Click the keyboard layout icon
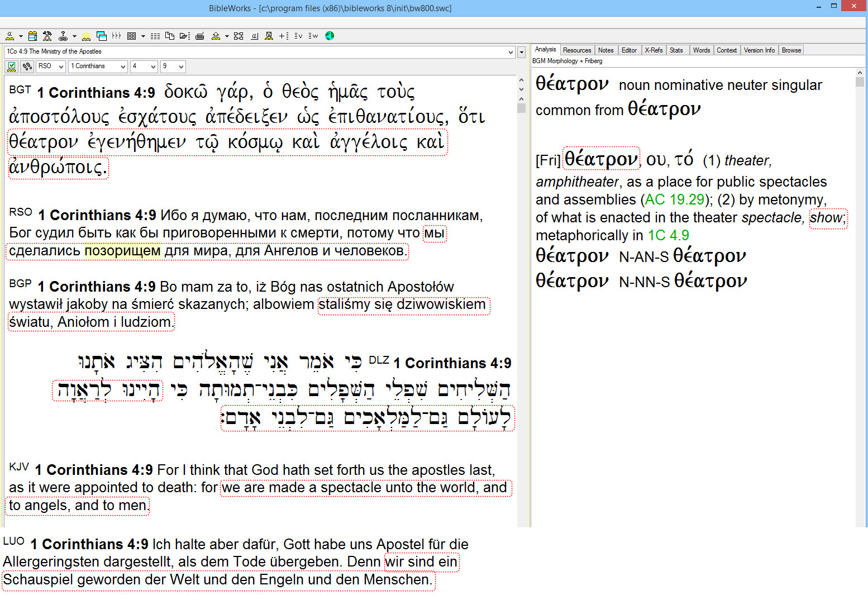The height and width of the screenshot is (595, 868). [200, 36]
